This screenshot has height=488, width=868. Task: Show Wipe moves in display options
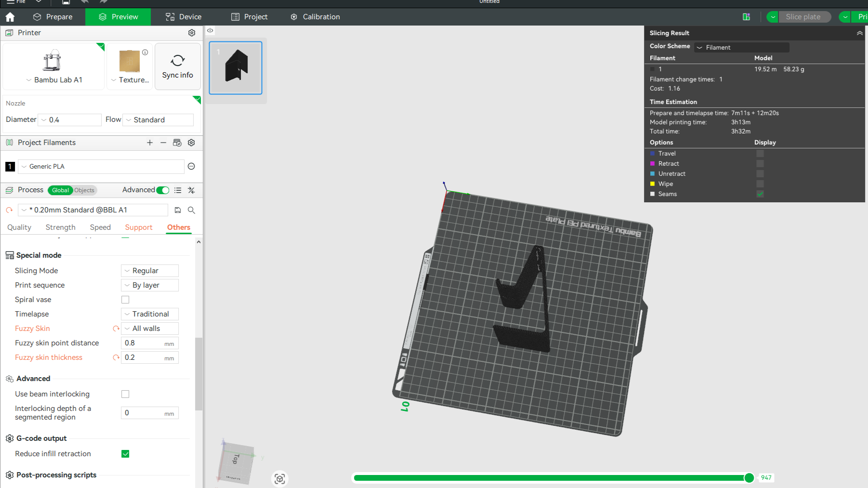[760, 184]
